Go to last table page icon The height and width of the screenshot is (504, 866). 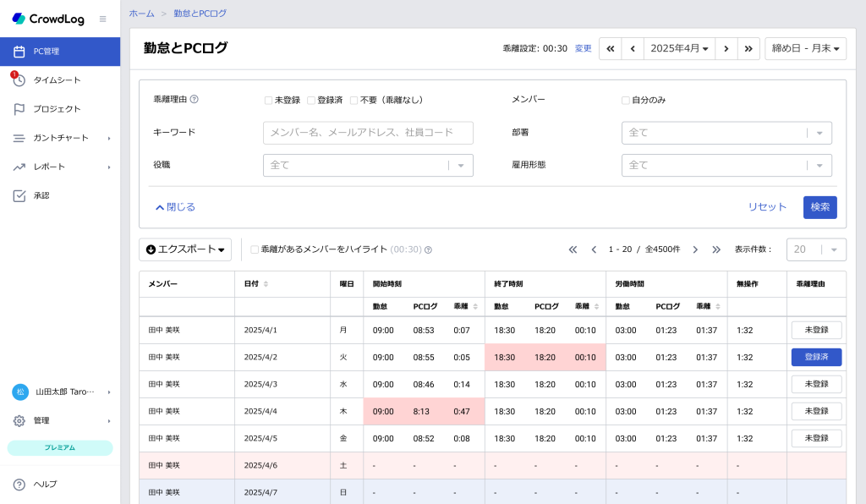pos(716,249)
